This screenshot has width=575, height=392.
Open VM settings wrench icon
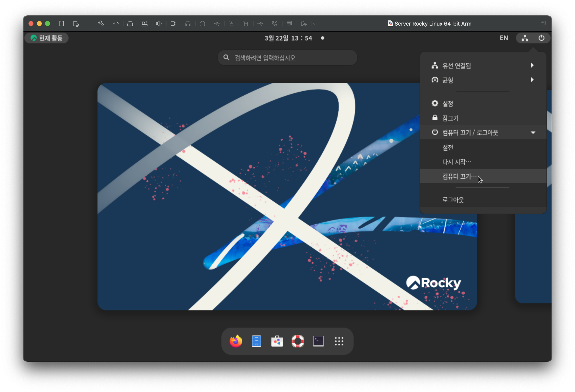pos(101,24)
